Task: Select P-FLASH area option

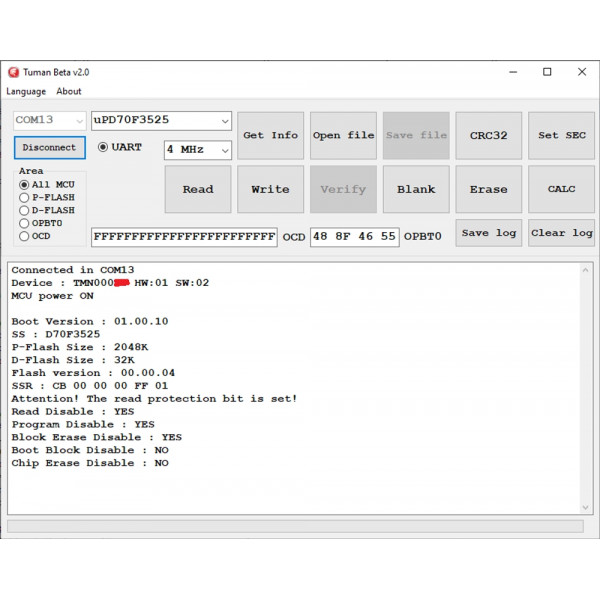Action: 47,197
